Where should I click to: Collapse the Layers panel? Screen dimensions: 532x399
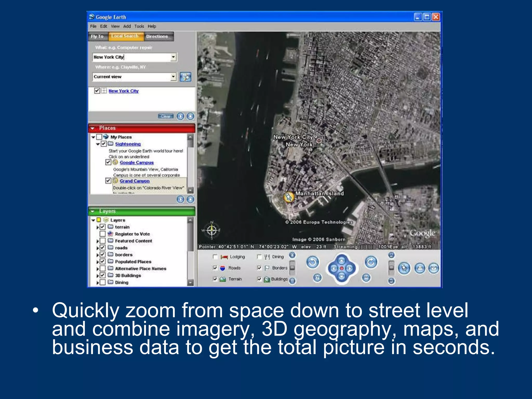(92, 211)
